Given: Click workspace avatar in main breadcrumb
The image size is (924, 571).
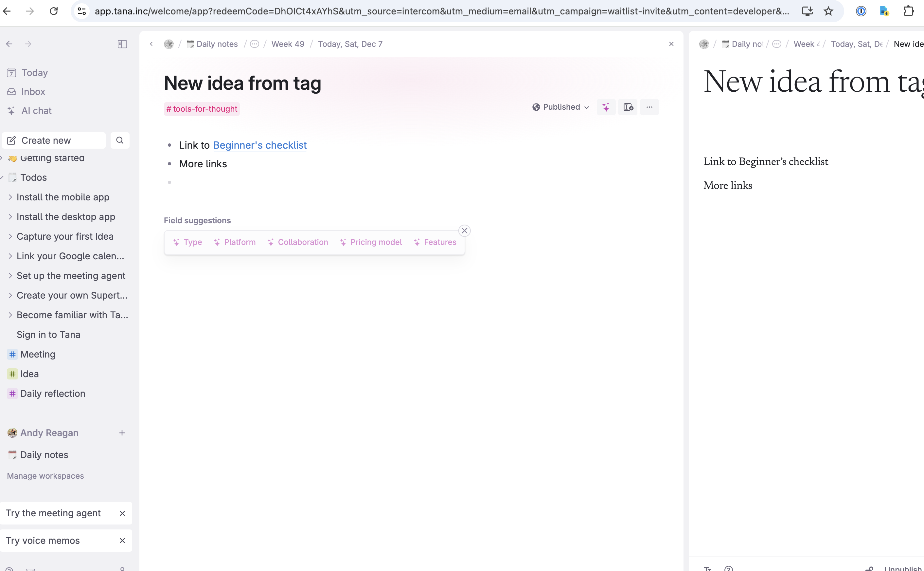Looking at the screenshot, I should (x=169, y=44).
